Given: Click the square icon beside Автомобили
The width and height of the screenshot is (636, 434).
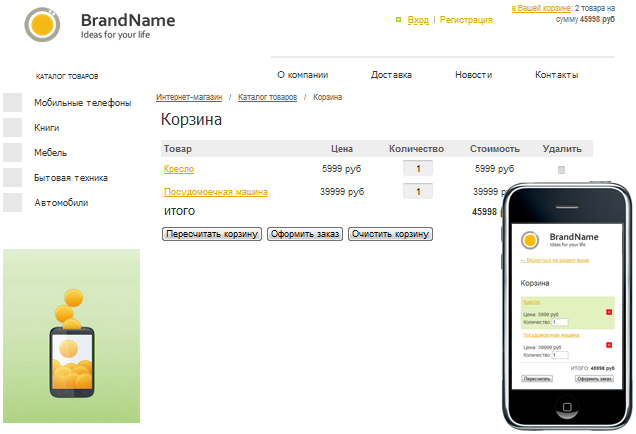Looking at the screenshot, I should point(13,203).
